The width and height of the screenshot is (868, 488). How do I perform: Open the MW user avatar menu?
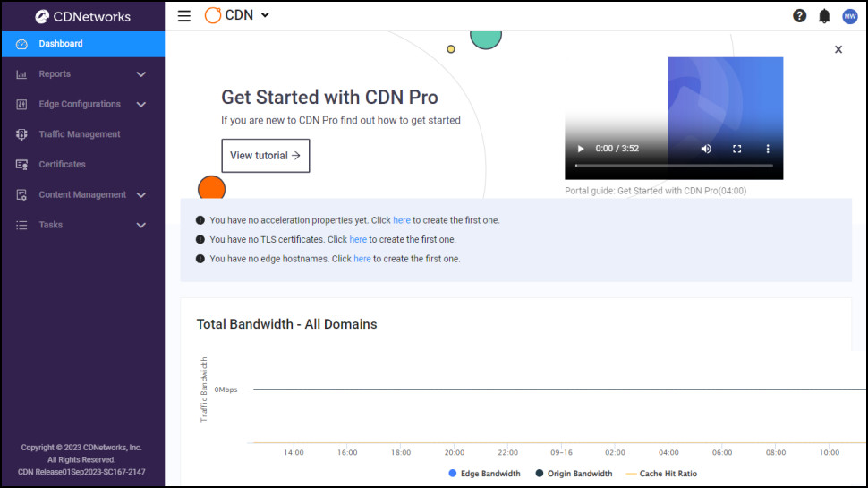pyautogui.click(x=850, y=16)
